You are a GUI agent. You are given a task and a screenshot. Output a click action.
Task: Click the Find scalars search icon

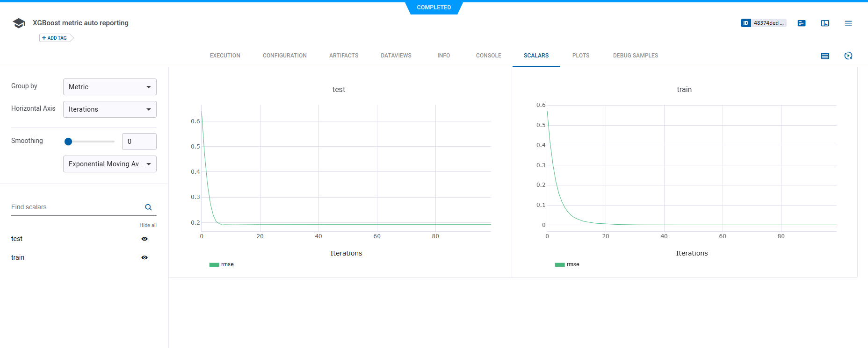point(148,207)
